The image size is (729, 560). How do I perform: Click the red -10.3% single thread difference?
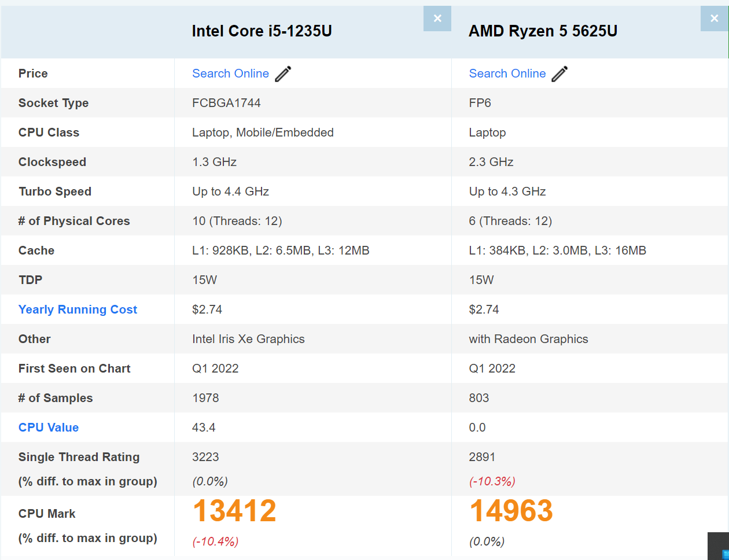(492, 481)
